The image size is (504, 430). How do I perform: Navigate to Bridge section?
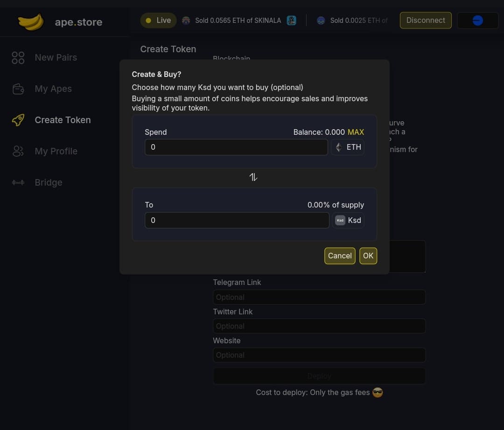point(48,182)
